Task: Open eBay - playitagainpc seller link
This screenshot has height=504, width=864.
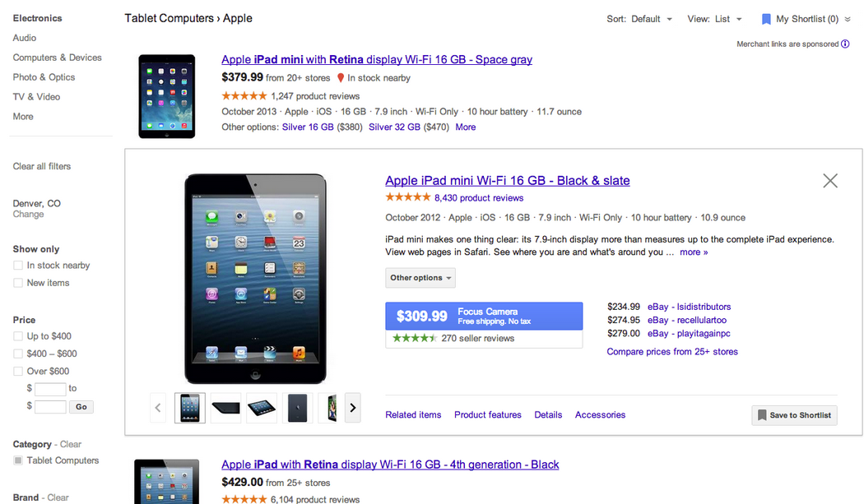Action: click(x=689, y=334)
